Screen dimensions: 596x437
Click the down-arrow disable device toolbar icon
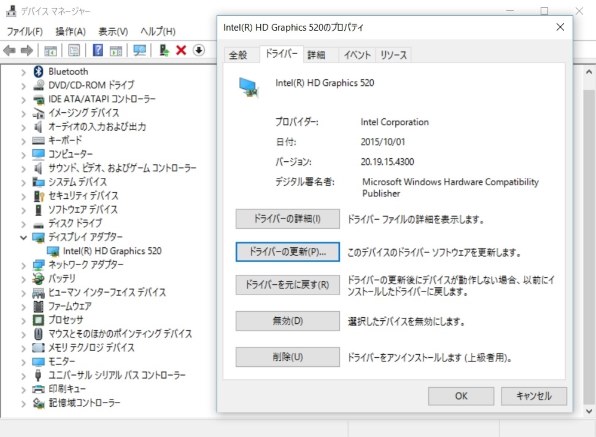pos(198,50)
